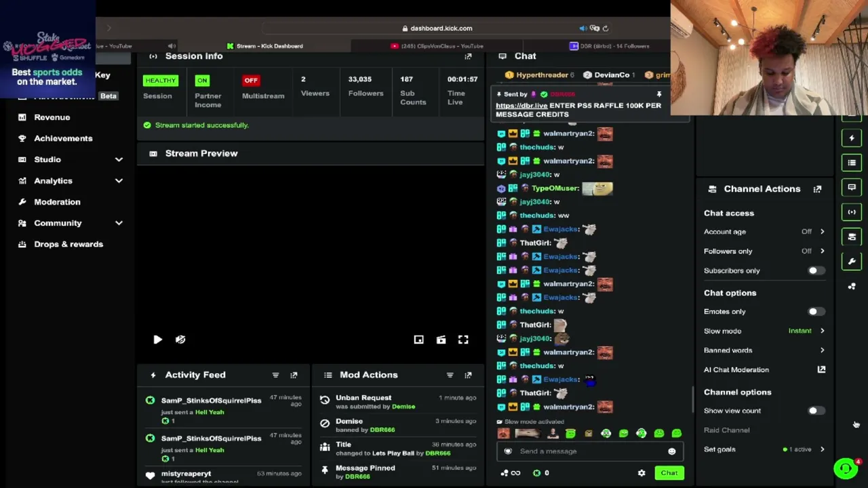Image resolution: width=868 pixels, height=488 pixels.
Task: Toggle the stream preview mute icon
Action: (180, 340)
